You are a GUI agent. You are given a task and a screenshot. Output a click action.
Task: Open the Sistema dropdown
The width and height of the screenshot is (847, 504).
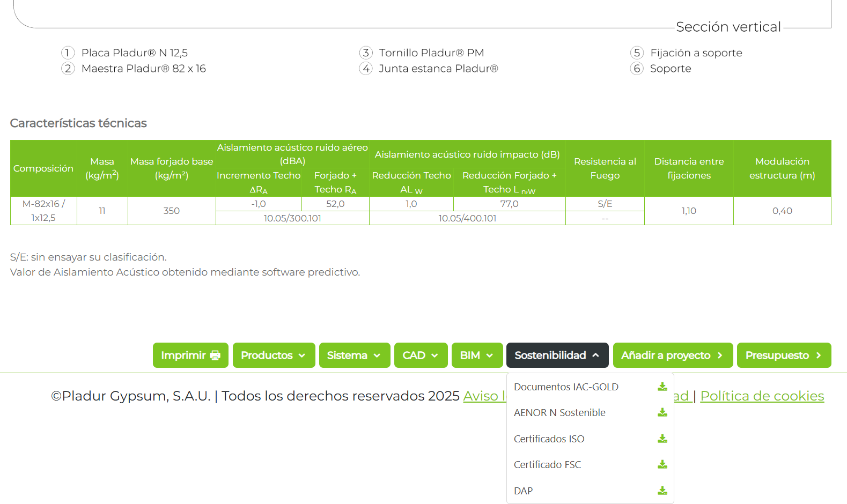[x=354, y=355]
